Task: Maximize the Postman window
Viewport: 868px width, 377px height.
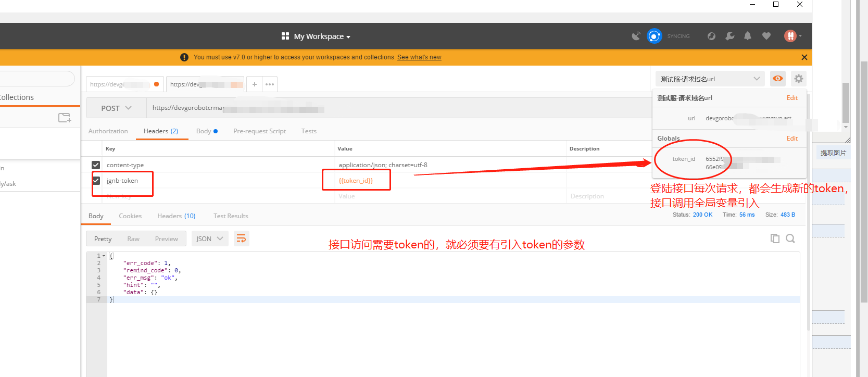Action: (x=776, y=5)
